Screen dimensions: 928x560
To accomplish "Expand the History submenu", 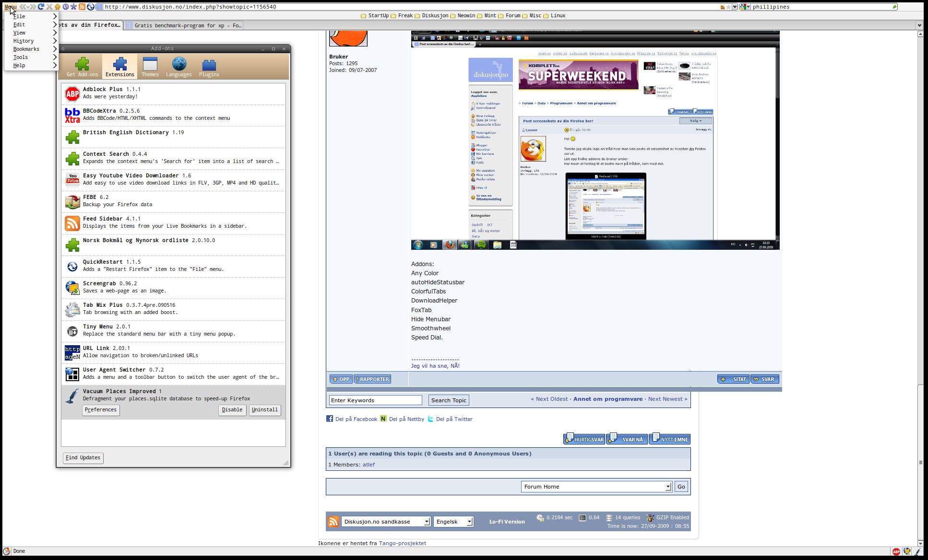I will [32, 41].
